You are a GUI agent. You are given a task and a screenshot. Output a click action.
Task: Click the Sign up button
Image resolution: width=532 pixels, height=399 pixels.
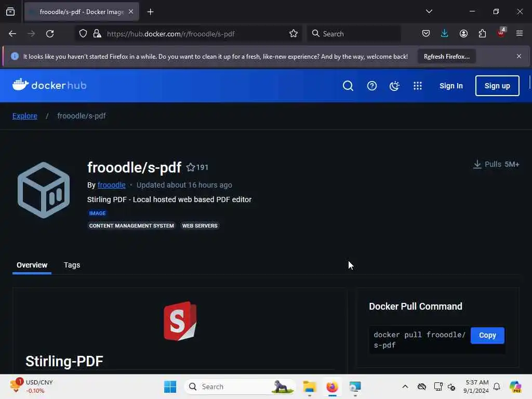click(497, 86)
